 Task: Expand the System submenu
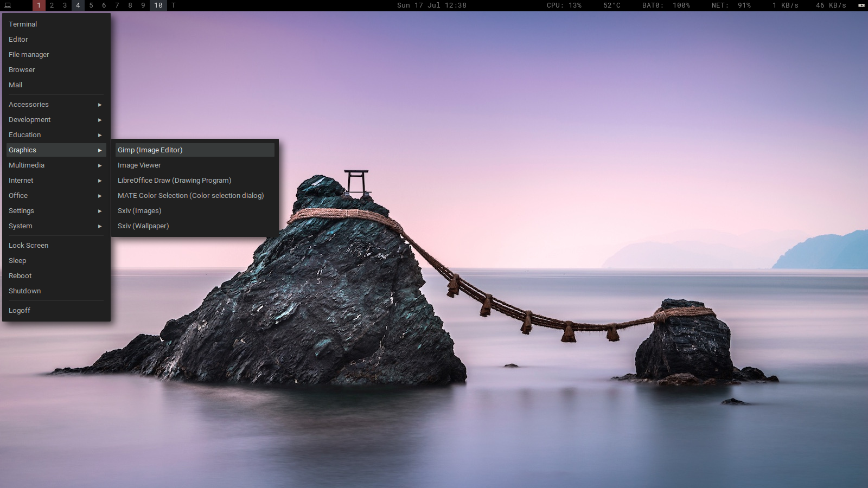click(x=56, y=226)
